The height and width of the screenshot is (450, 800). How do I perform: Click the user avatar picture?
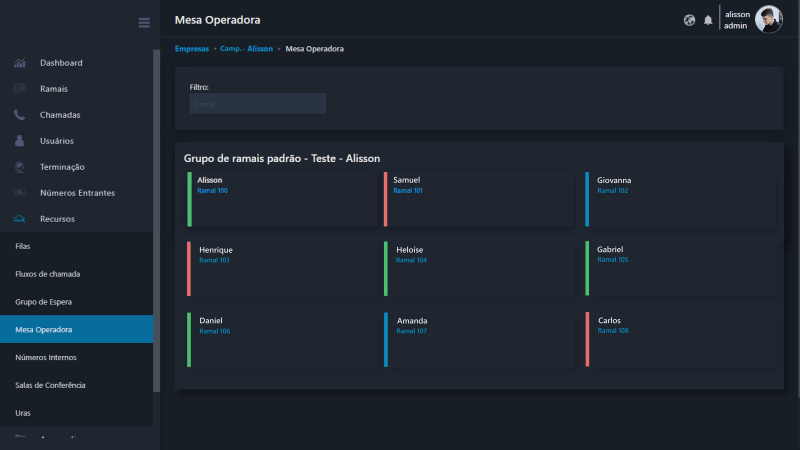(x=768, y=19)
